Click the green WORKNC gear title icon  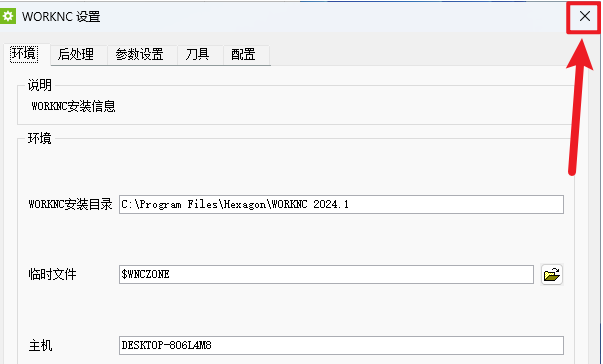pos(8,17)
